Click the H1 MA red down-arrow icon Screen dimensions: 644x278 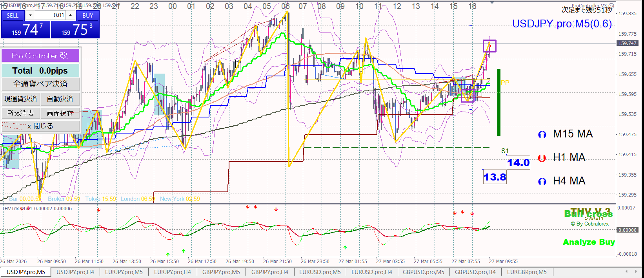click(x=542, y=158)
